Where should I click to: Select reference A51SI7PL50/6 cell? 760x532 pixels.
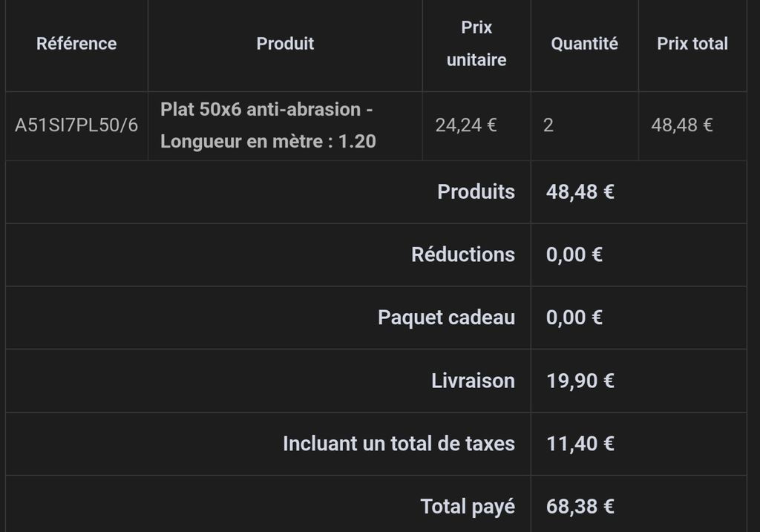point(76,125)
